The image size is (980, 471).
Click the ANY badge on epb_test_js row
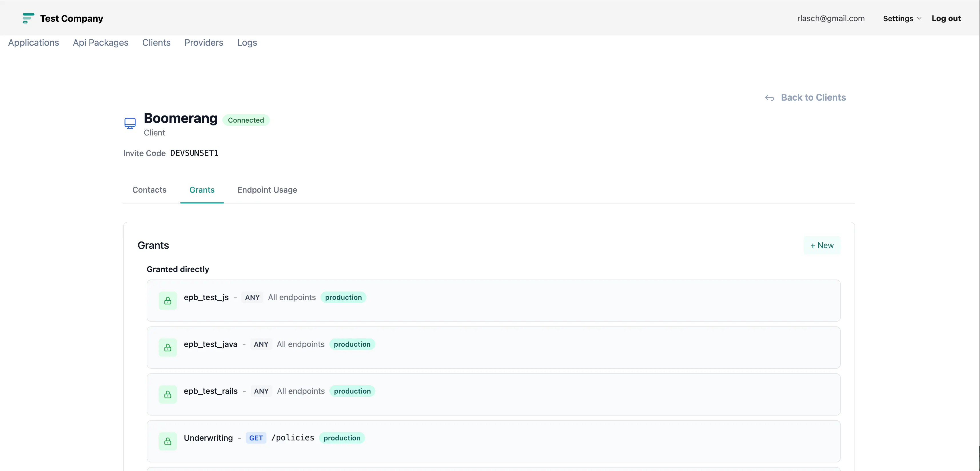[252, 298]
